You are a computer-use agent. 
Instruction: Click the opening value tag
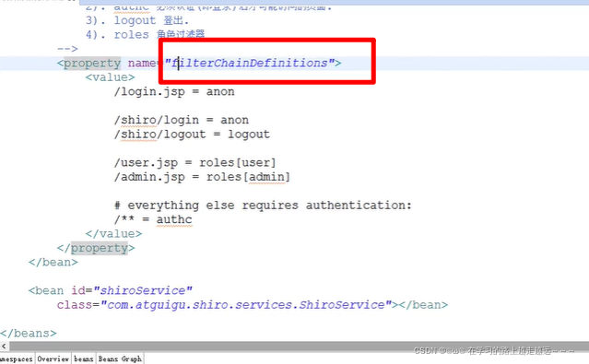[x=110, y=77]
